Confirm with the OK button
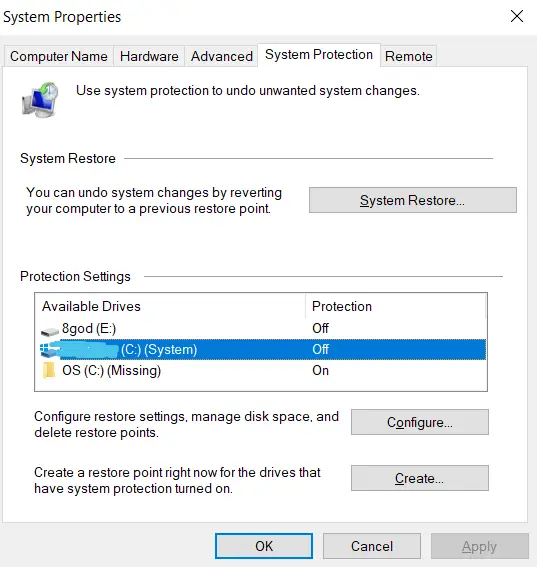The width and height of the screenshot is (537, 567). click(264, 546)
